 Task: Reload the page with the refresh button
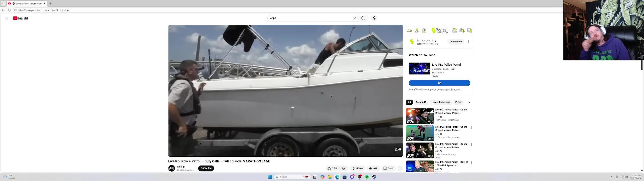[9, 10]
